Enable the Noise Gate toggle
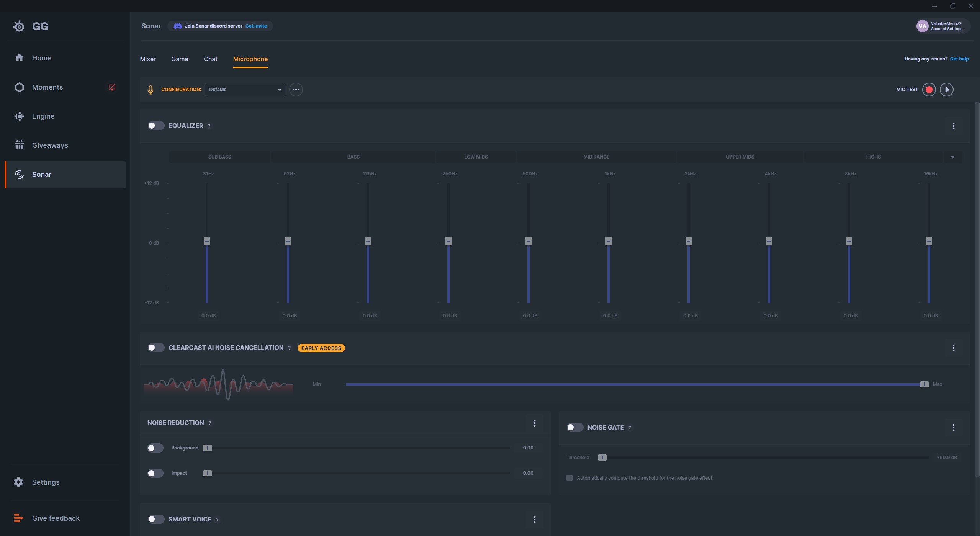The image size is (980, 536). (575, 427)
